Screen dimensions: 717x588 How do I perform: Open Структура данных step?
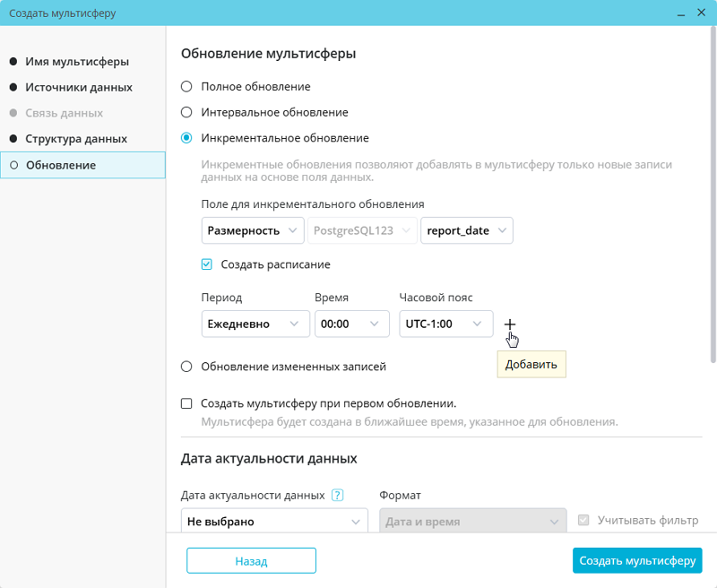coord(76,140)
